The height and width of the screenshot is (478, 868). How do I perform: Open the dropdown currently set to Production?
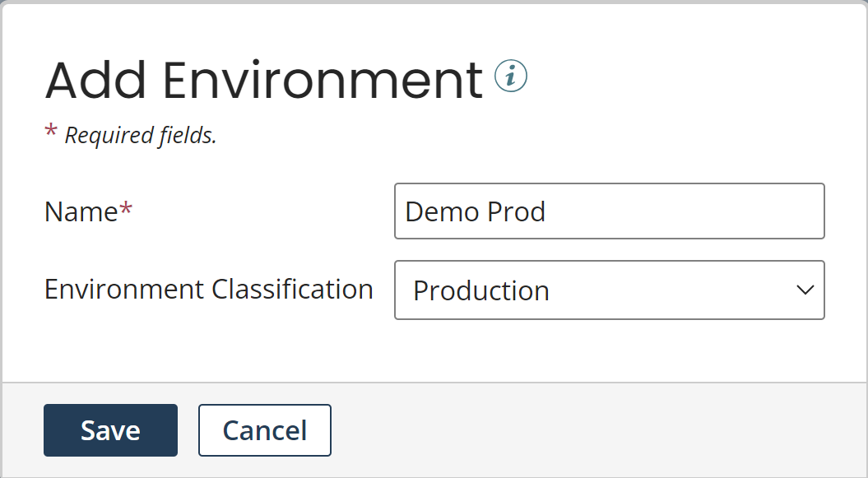point(609,290)
